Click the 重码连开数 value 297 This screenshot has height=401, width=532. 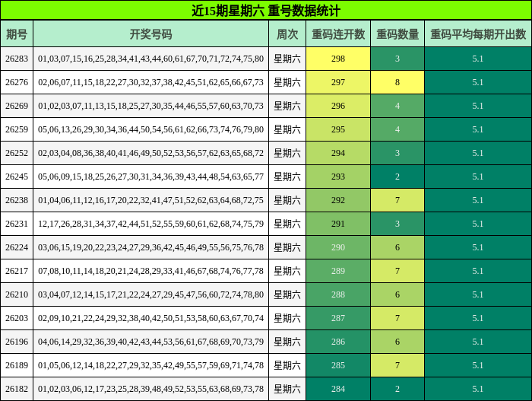point(338,82)
